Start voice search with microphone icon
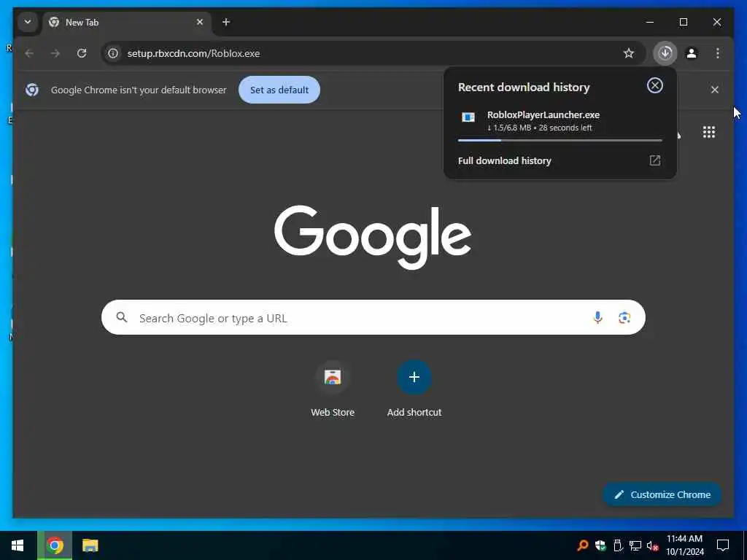Viewport: 747px width, 560px height. pyautogui.click(x=597, y=318)
